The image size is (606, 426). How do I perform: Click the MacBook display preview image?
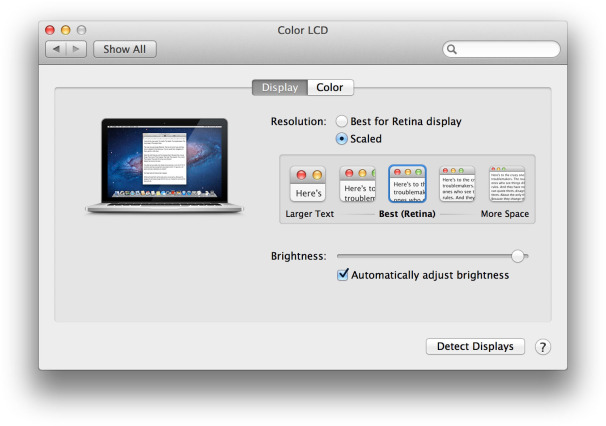pyautogui.click(x=165, y=165)
